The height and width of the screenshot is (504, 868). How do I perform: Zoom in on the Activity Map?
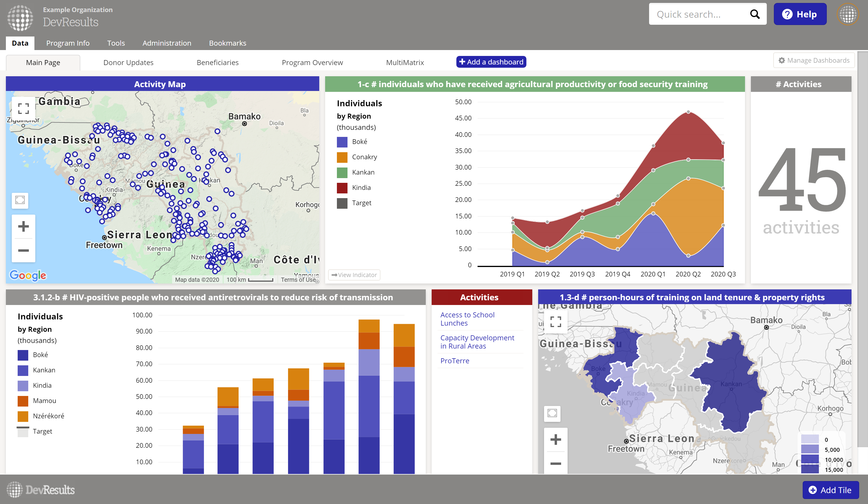pyautogui.click(x=24, y=226)
